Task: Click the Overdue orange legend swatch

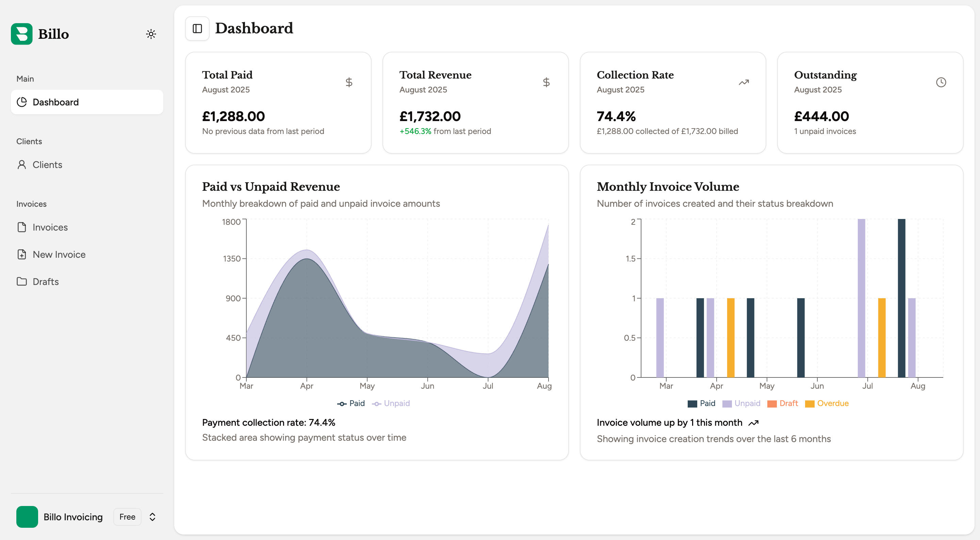Action: coord(810,404)
